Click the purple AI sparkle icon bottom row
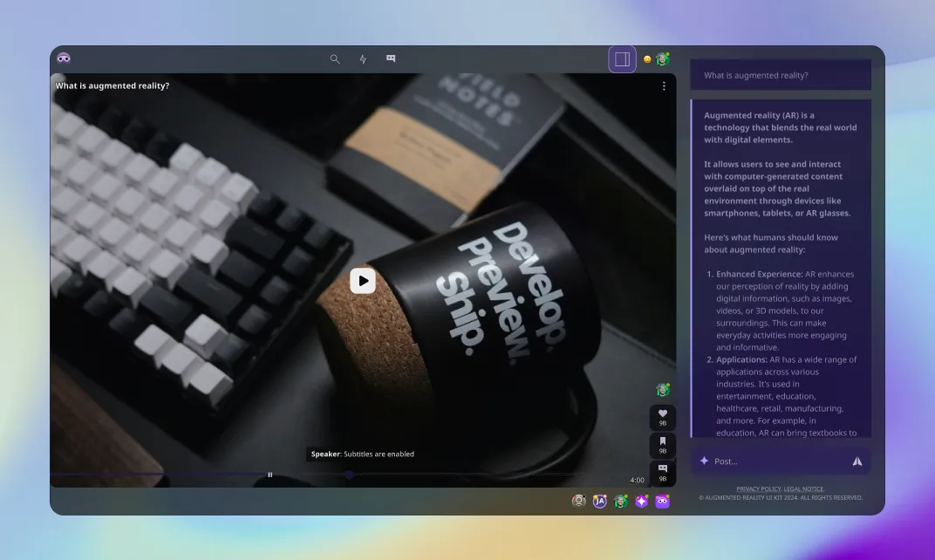Image resolution: width=935 pixels, height=560 pixels. click(641, 501)
